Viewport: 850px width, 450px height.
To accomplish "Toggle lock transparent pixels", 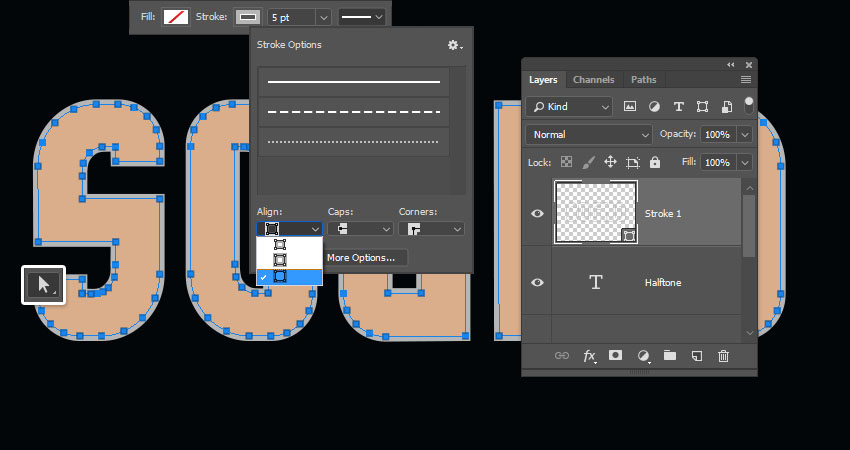I will [x=566, y=162].
